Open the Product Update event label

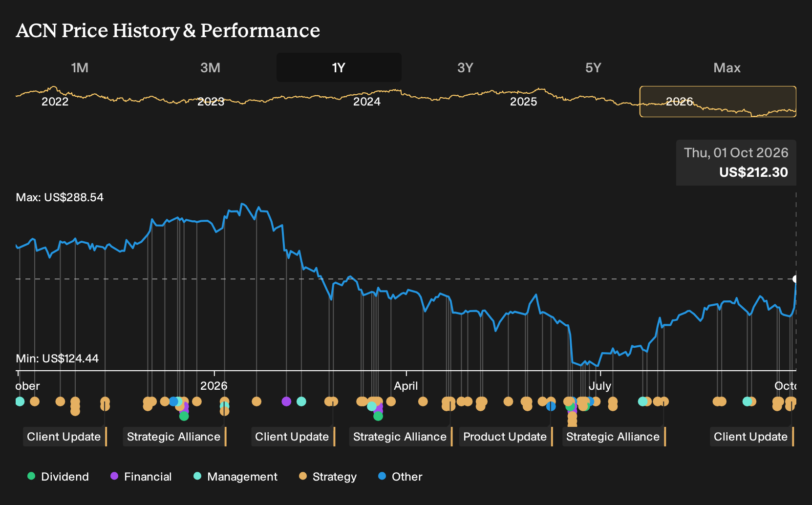506,437
